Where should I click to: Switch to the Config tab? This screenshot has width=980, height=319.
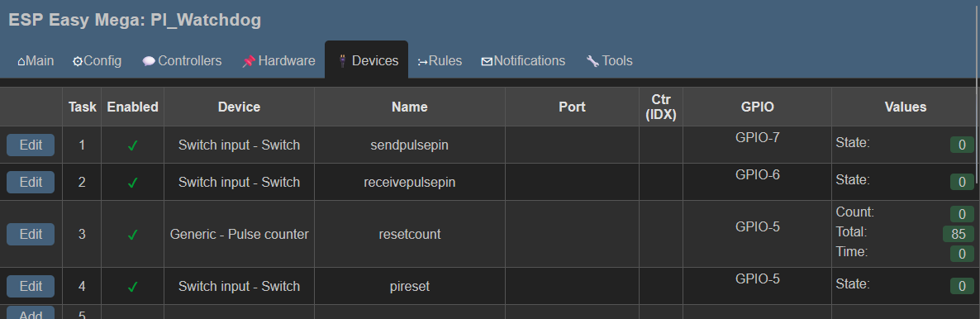click(97, 60)
